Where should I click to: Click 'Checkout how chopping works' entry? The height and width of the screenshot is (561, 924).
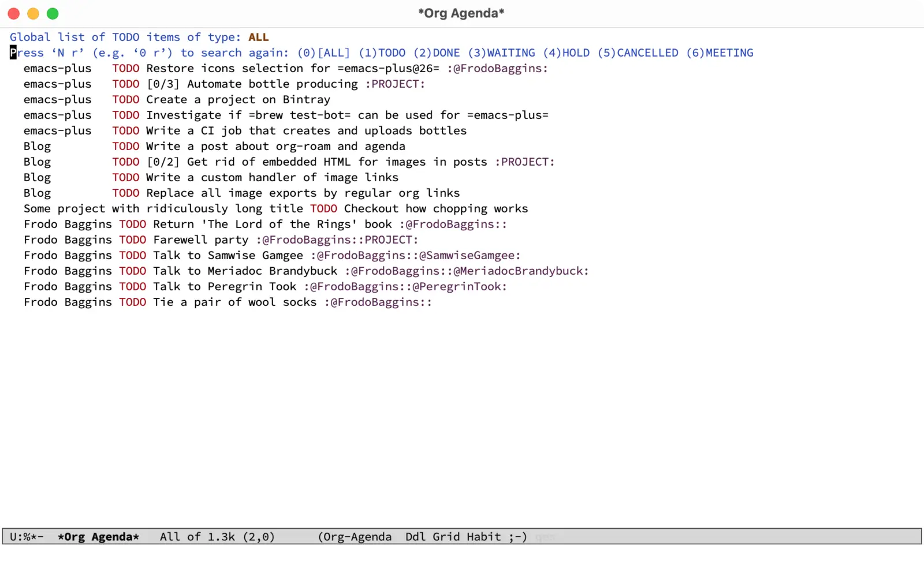click(435, 208)
